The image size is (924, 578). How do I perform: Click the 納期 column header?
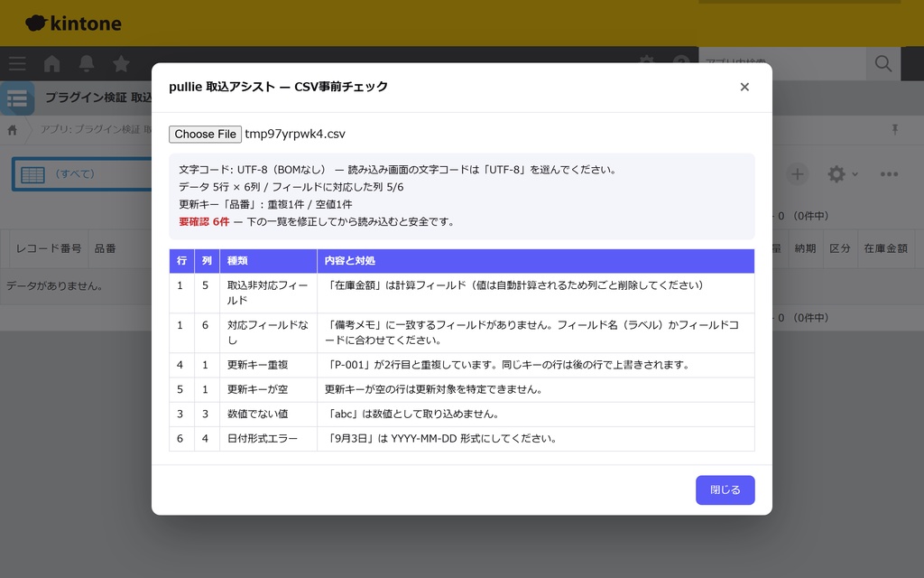coord(805,249)
